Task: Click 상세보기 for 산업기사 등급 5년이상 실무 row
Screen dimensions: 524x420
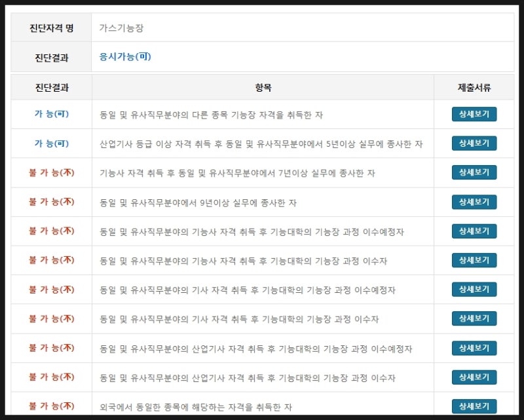Action: [x=474, y=143]
